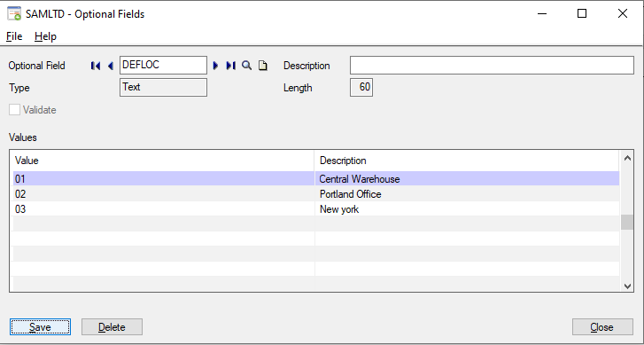Click the Description column header in grid
Image resolution: width=644 pixels, height=345 pixels.
467,161
